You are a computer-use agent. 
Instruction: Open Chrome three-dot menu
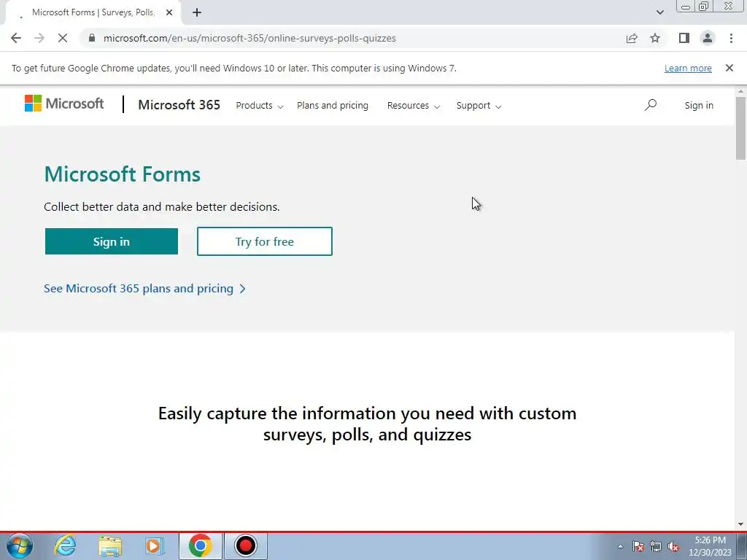coord(731,38)
